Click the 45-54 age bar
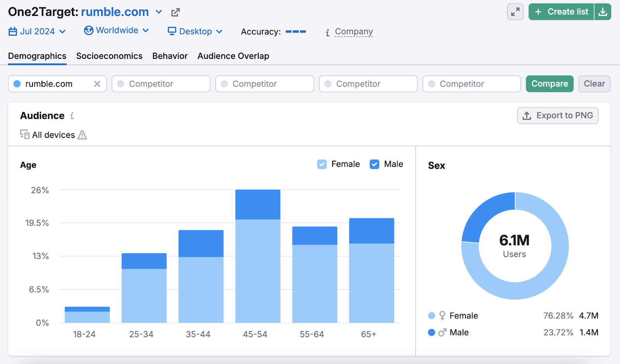 pos(258,256)
